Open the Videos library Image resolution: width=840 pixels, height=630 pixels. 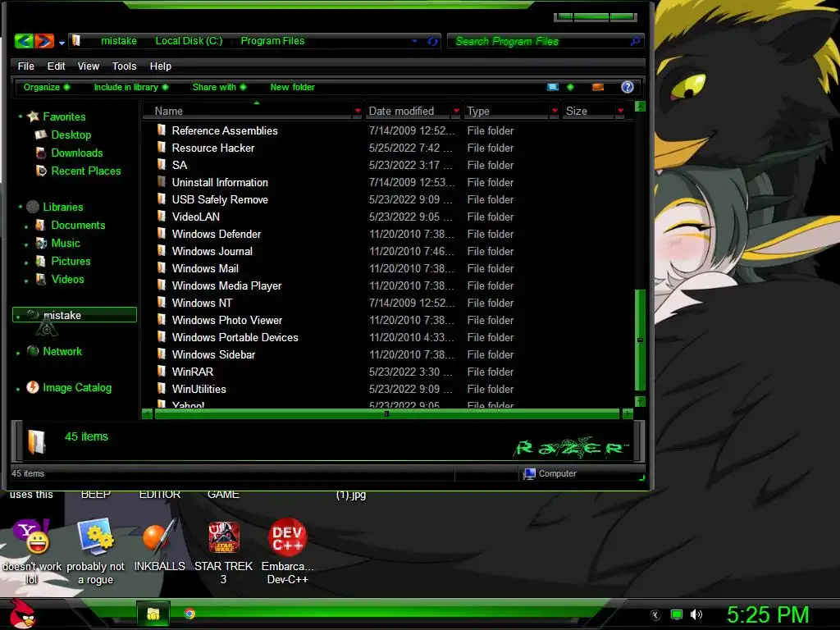pyautogui.click(x=67, y=279)
